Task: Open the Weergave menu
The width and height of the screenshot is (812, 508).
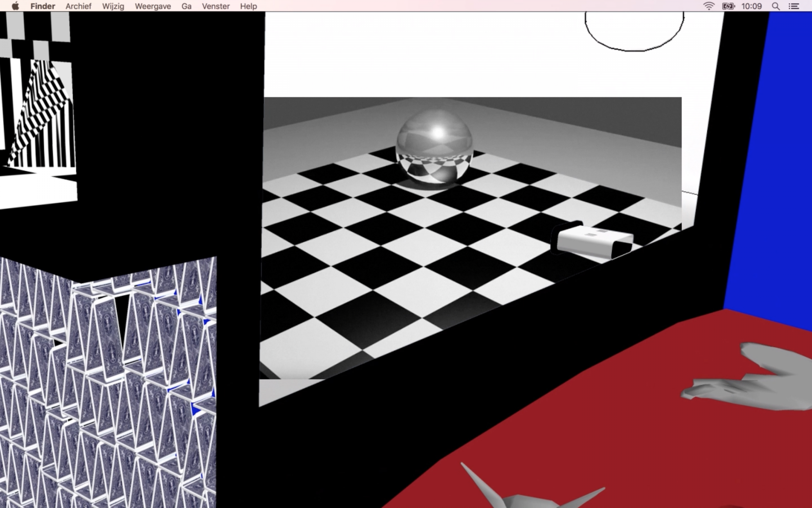Action: 153,6
